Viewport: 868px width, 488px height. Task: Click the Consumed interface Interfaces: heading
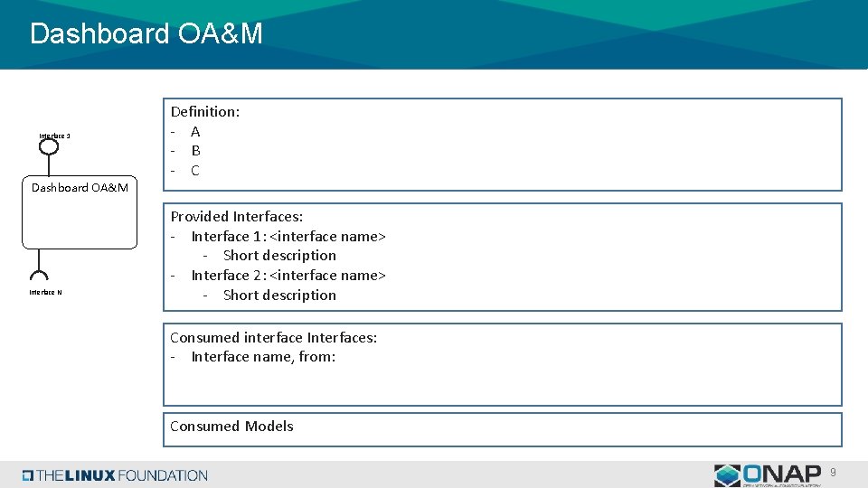(x=273, y=337)
